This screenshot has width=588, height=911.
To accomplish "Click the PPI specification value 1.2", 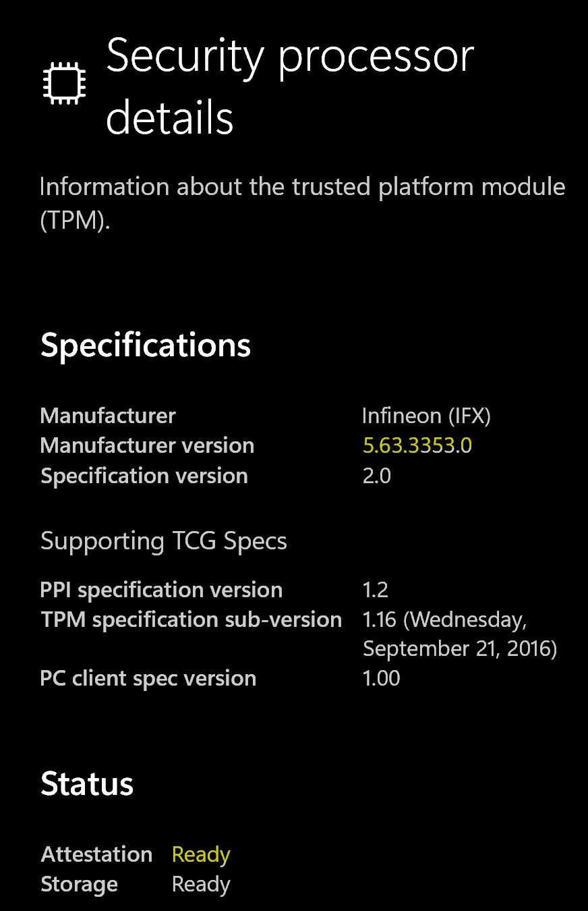I will click(x=376, y=590).
